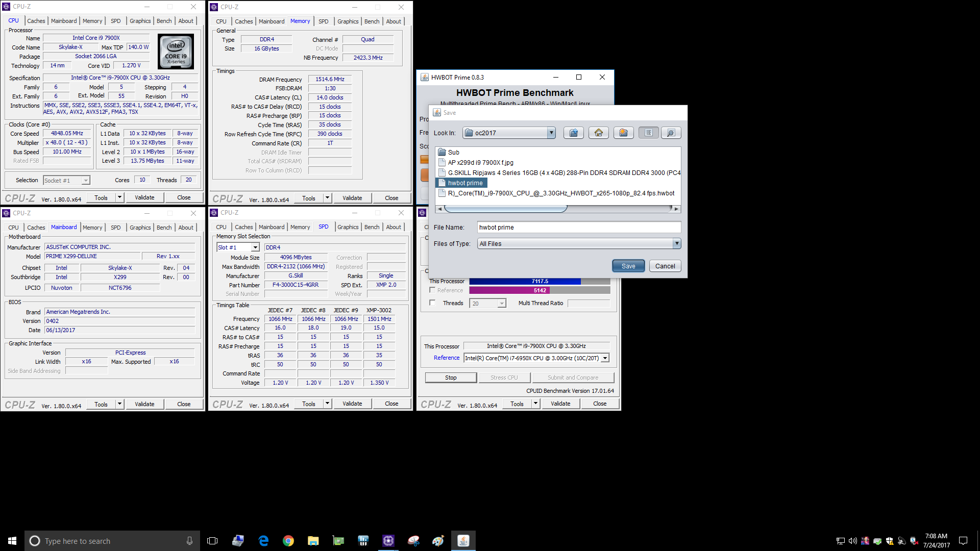980x551 pixels.
Task: Open the Look In folder dropdown
Action: (x=551, y=133)
